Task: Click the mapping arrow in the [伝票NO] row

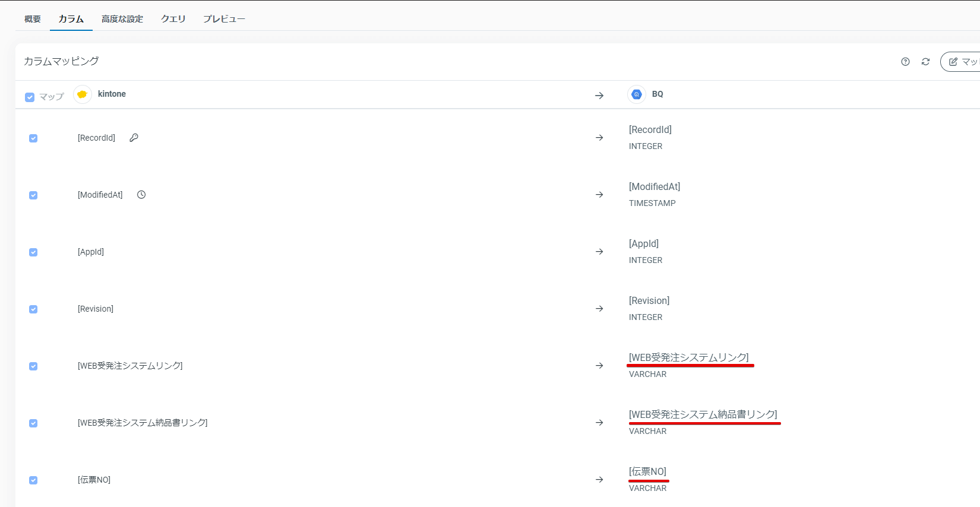Action: click(599, 480)
